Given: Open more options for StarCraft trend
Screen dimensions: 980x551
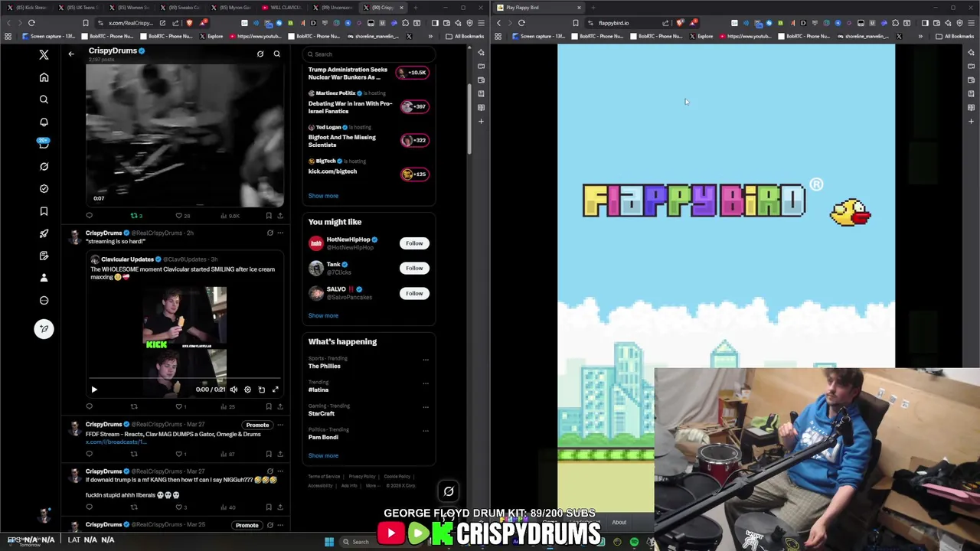Looking at the screenshot, I should (426, 407).
